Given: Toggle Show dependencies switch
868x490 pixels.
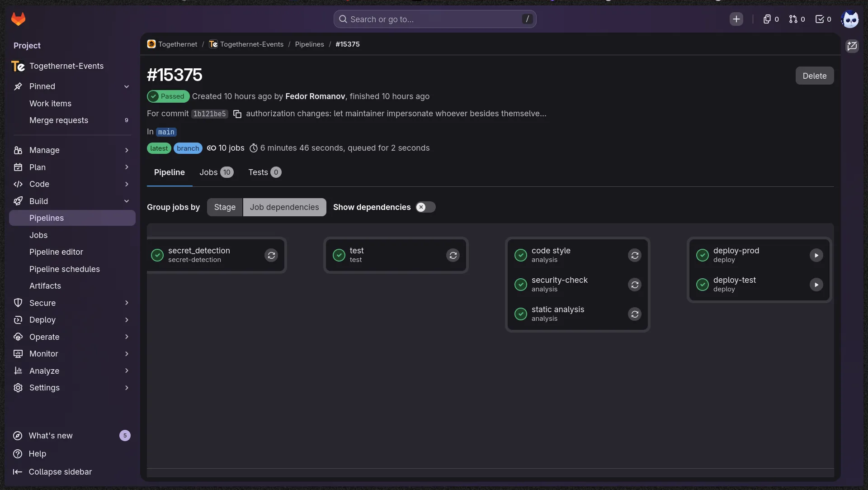Looking at the screenshot, I should point(425,207).
